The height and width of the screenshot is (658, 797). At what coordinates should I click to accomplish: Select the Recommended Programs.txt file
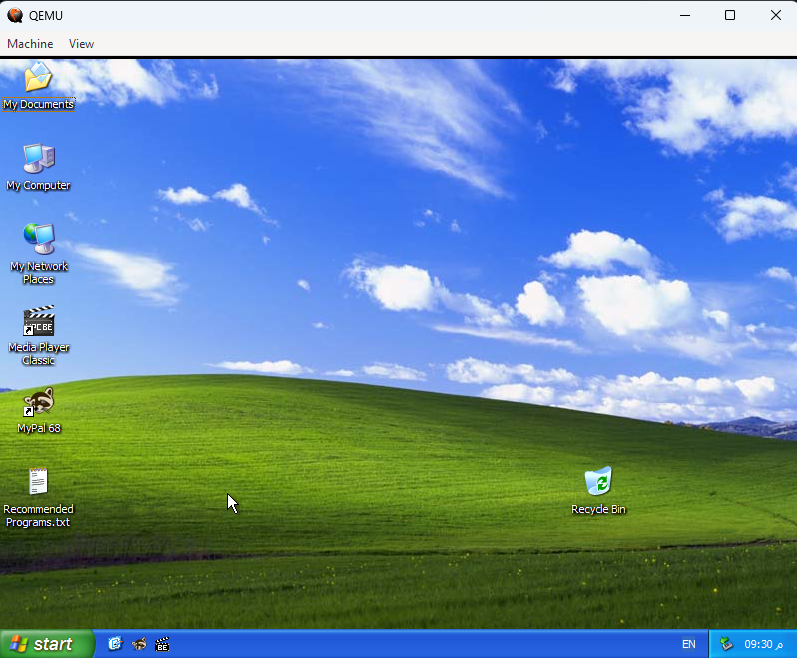39,497
